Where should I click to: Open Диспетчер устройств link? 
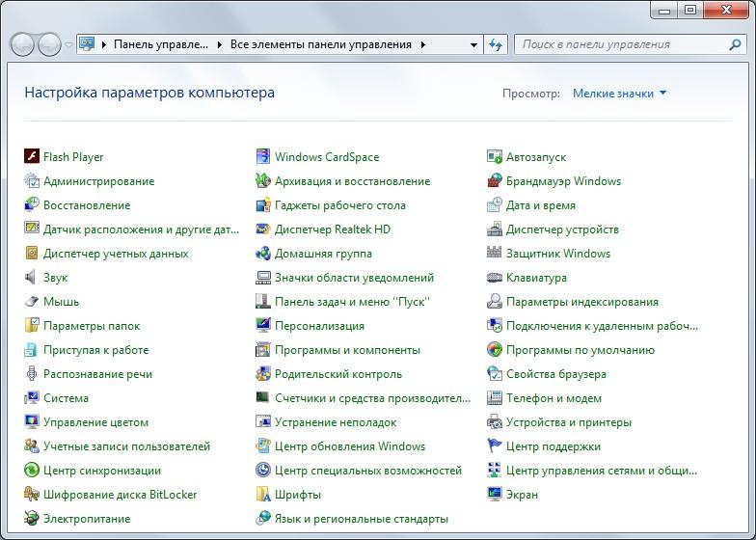562,229
